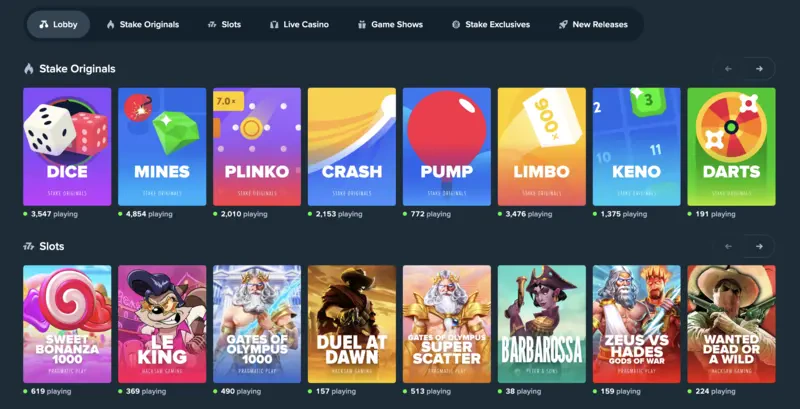Click the "159 playing" count under Zeus vs Hades
This screenshot has width=800, height=409.
click(620, 392)
